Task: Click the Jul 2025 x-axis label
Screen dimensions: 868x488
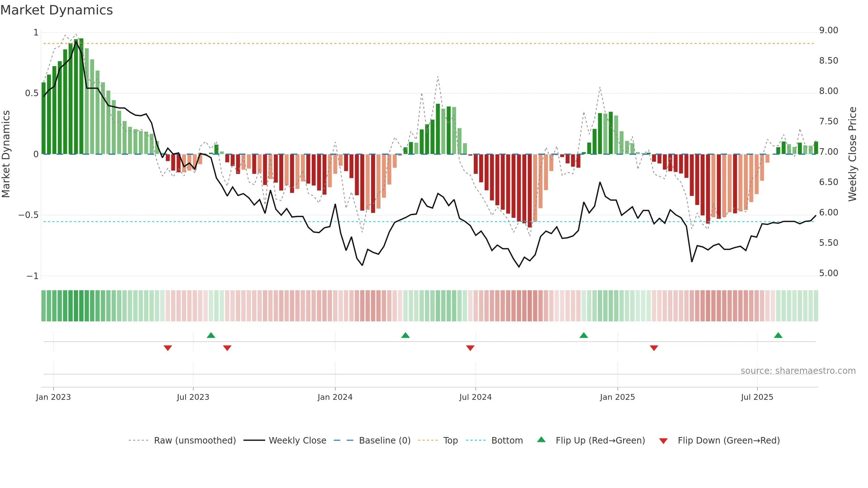Action: [x=757, y=397]
